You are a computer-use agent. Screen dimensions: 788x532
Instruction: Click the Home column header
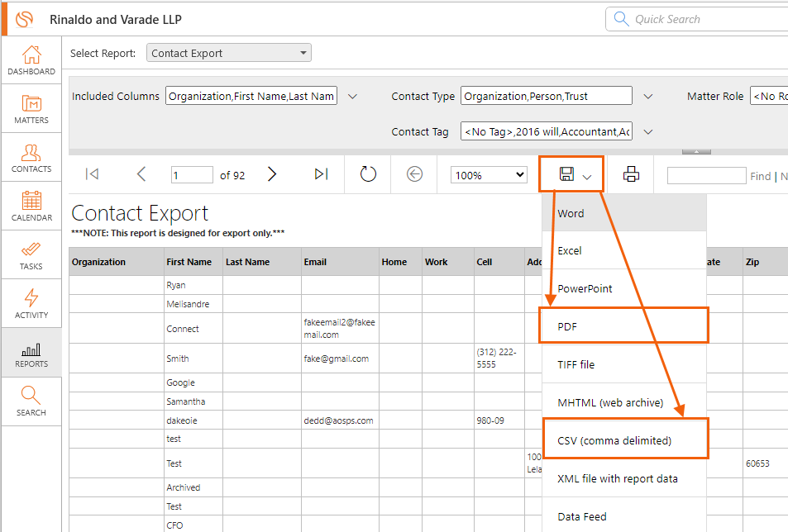click(x=400, y=262)
